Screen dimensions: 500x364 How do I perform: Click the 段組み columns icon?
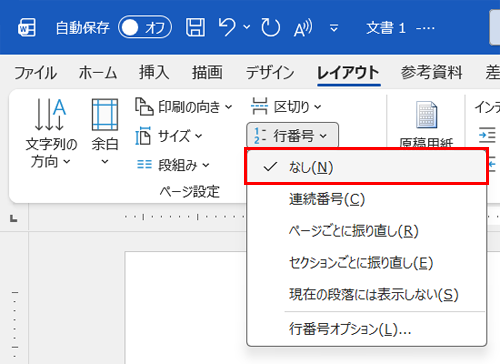pyautogui.click(x=144, y=164)
